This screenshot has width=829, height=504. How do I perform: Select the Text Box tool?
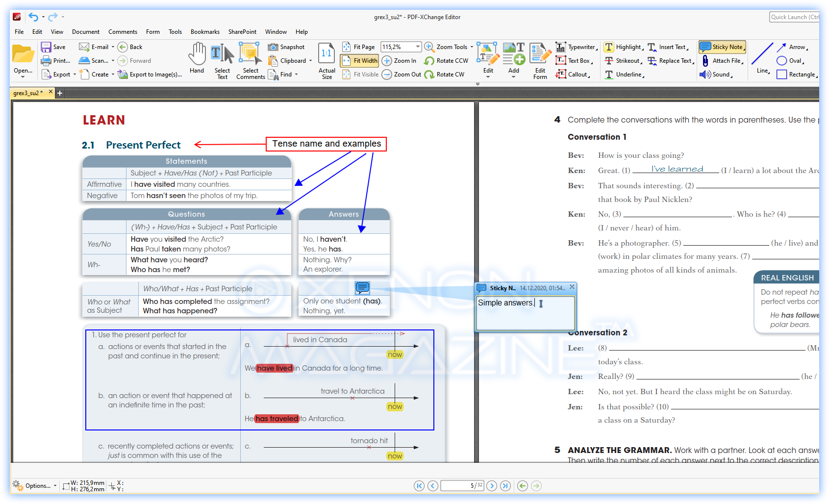(574, 61)
